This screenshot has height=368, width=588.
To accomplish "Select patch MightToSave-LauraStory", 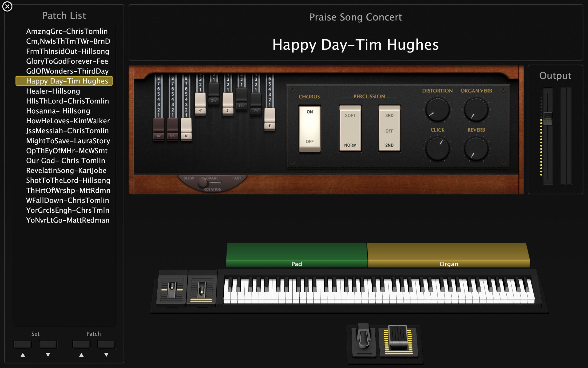I will pos(68,141).
